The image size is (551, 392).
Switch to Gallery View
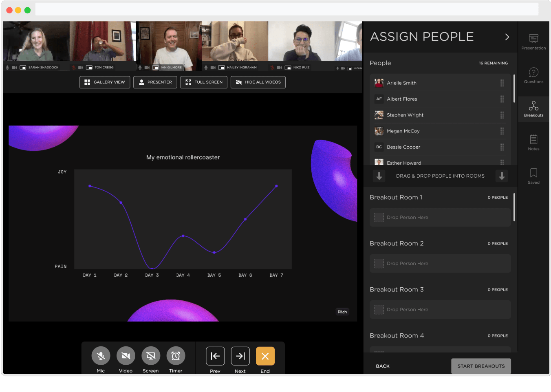point(105,82)
